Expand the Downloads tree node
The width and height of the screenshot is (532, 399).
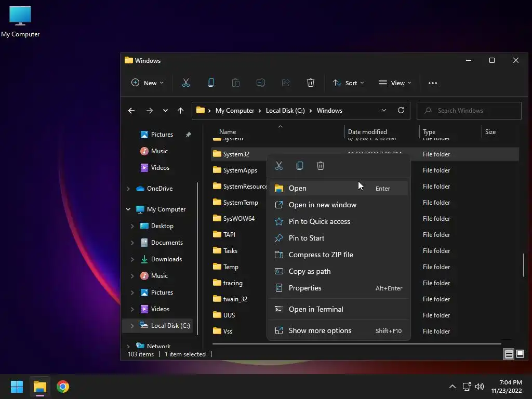point(132,259)
